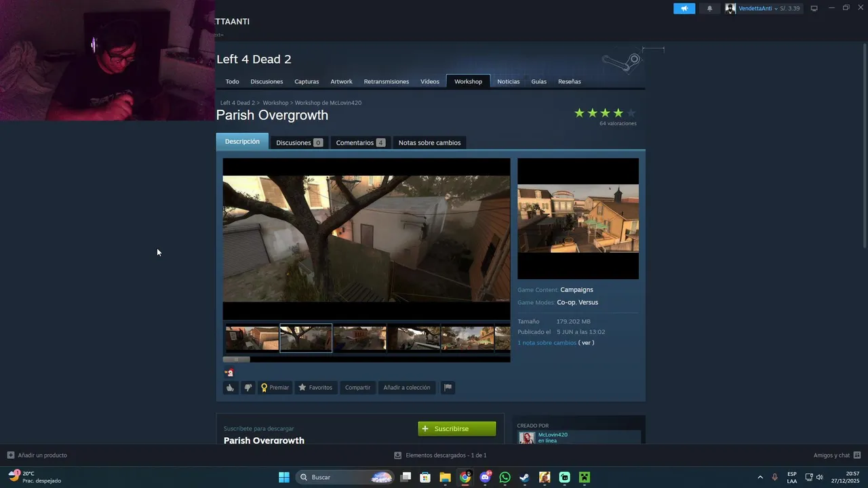Click the Compartir share button

click(x=357, y=388)
